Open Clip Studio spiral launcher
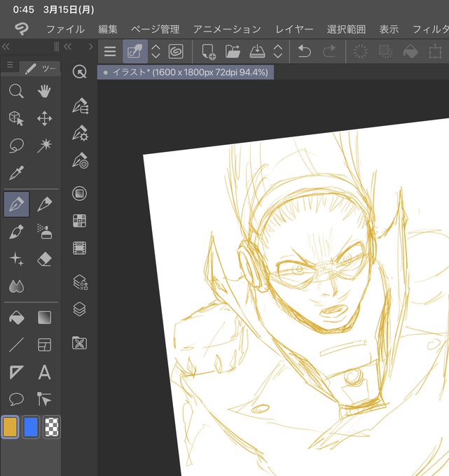 click(x=176, y=51)
